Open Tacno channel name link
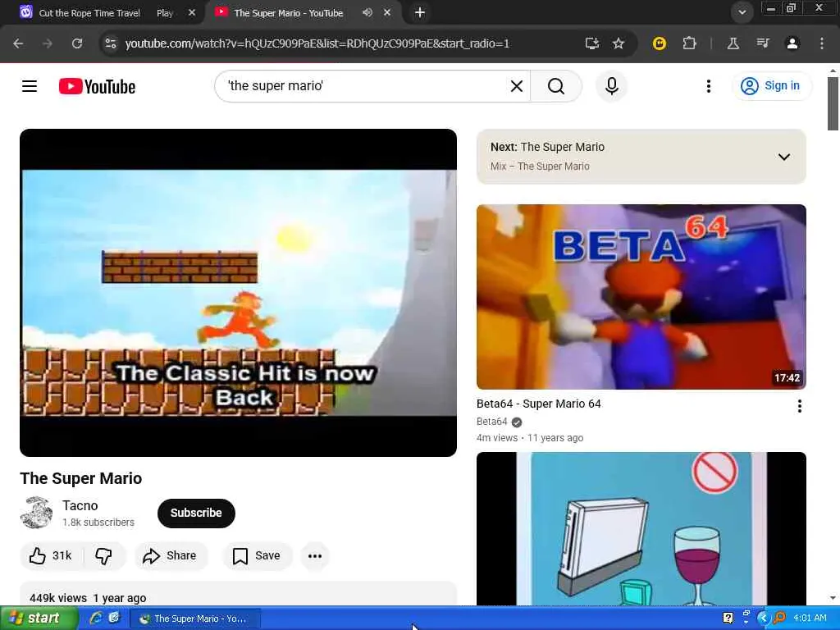 click(x=80, y=505)
